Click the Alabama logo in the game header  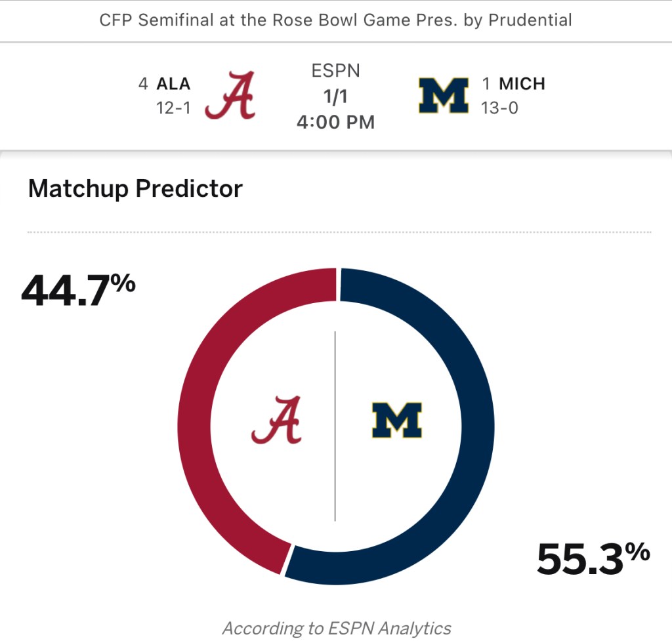(230, 96)
